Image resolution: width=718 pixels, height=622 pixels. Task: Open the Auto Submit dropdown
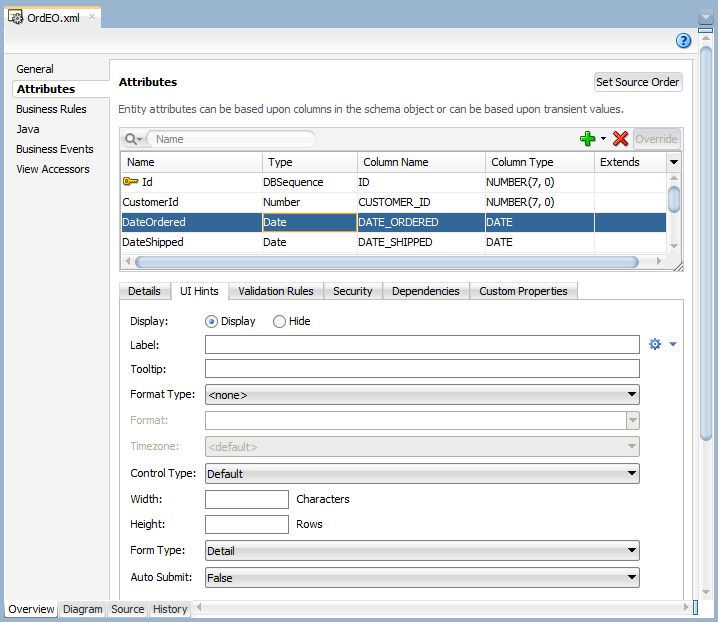(x=422, y=577)
